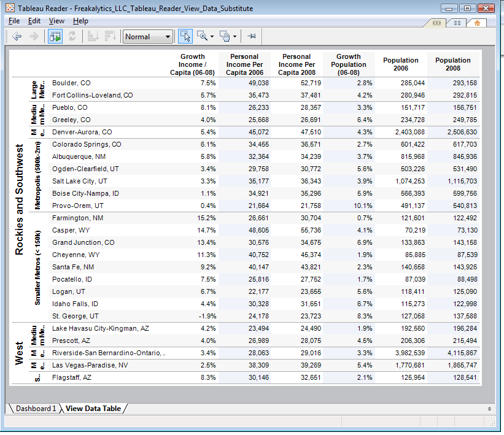This screenshot has width=504, height=435.
Task: Select the zoom magnifier tool
Action: [203, 36]
